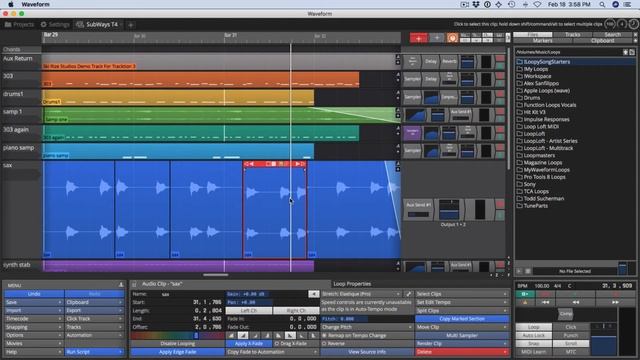Toggle the Reverse option

tap(367, 344)
